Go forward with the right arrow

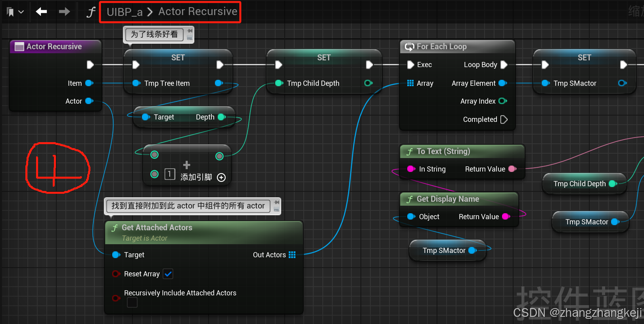pyautogui.click(x=64, y=12)
